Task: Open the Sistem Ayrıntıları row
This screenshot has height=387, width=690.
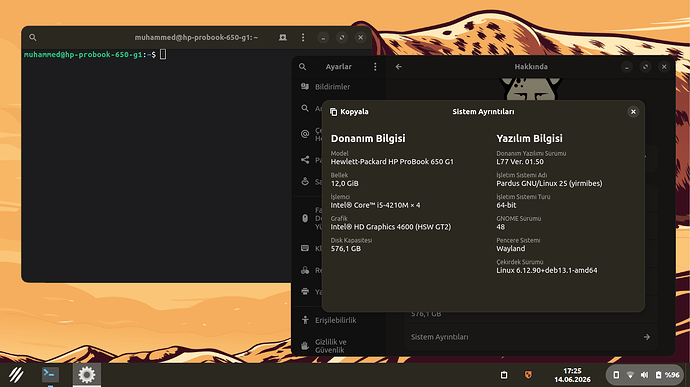Action: 531,337
